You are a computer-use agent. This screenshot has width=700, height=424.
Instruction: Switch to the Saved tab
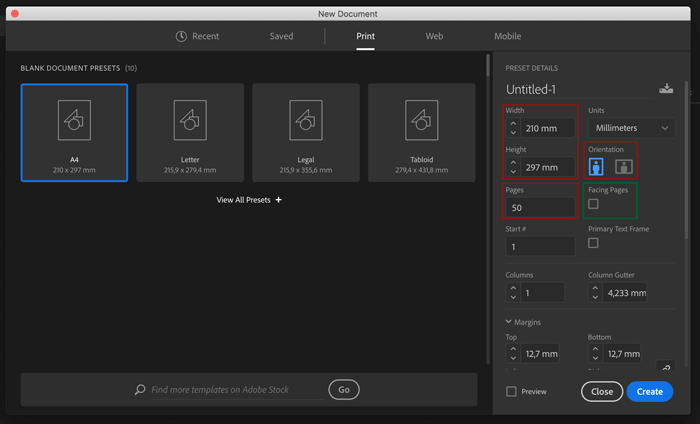coord(281,36)
